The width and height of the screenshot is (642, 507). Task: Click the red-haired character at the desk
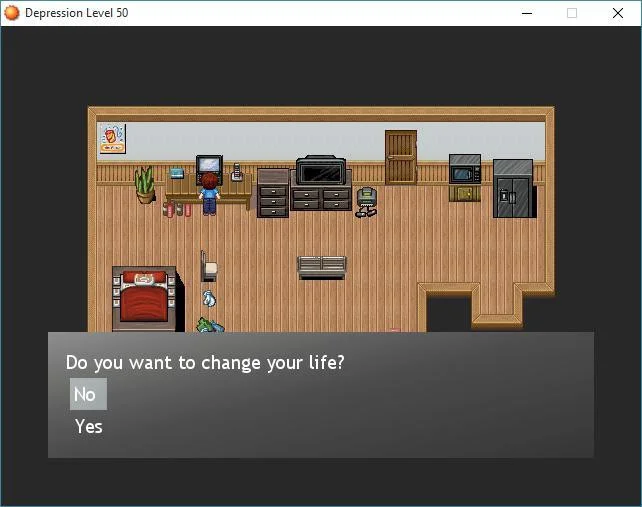tap(209, 194)
